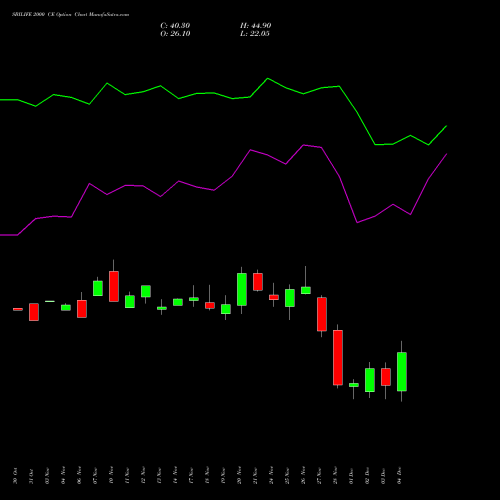The height and width of the screenshot is (500, 500).
Task: Click the 06 Nov date label
Action: click(79, 476)
